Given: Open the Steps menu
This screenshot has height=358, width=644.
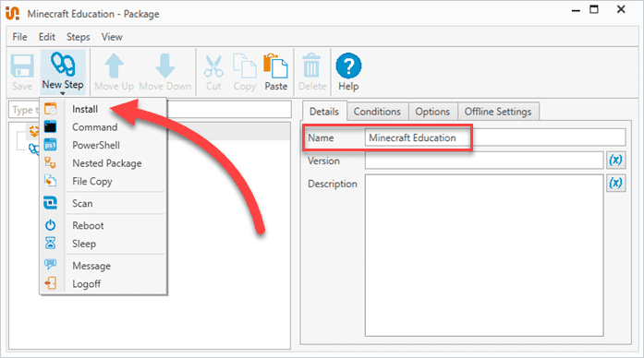Looking at the screenshot, I should tap(78, 37).
